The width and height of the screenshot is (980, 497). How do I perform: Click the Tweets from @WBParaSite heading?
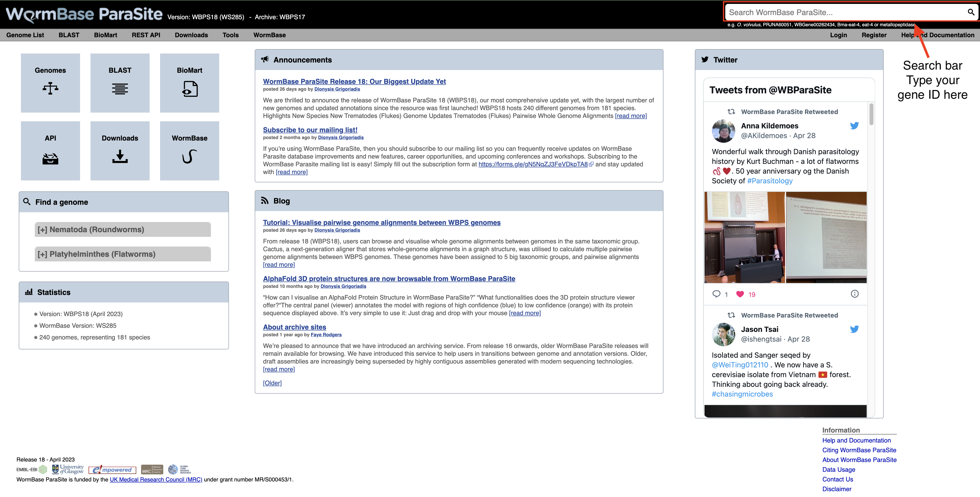click(x=770, y=90)
